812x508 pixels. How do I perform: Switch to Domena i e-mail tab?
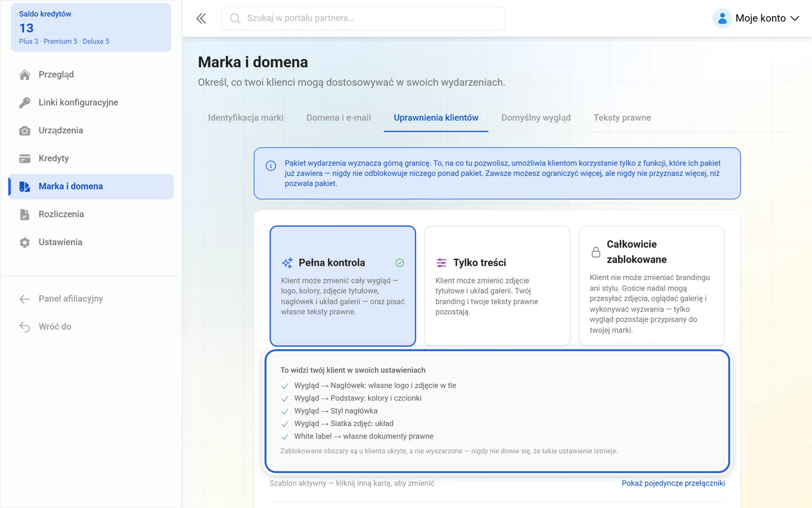click(339, 117)
